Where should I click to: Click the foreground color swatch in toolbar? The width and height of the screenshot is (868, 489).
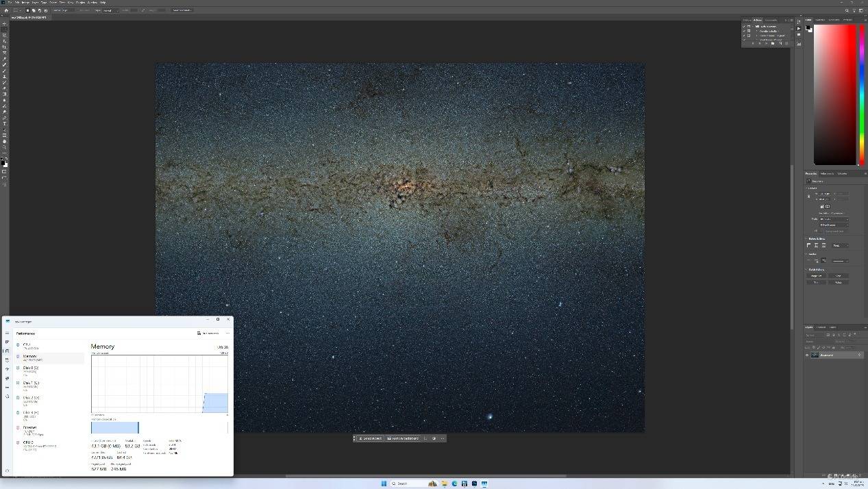(x=3, y=162)
